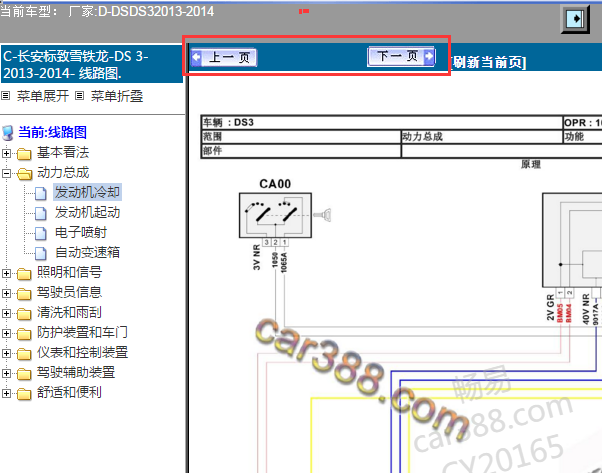The height and width of the screenshot is (473, 602).
Task: Click the 原理 label under header table
Action: click(x=531, y=164)
